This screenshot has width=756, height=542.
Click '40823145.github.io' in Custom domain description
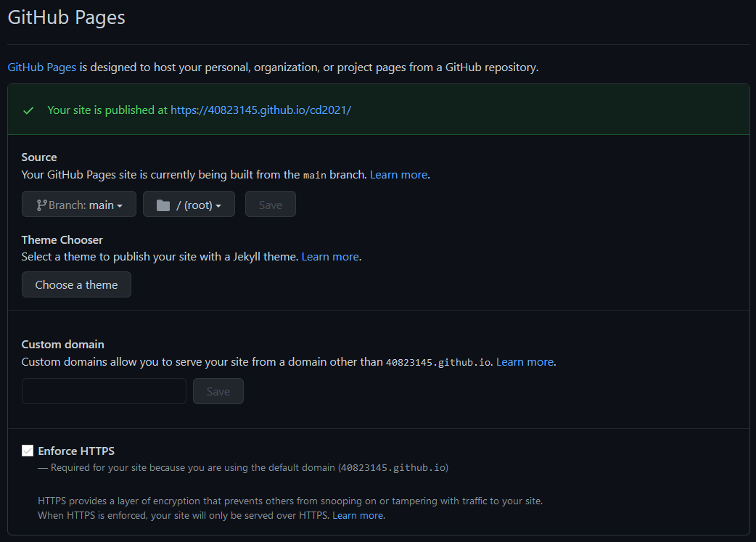click(x=438, y=362)
